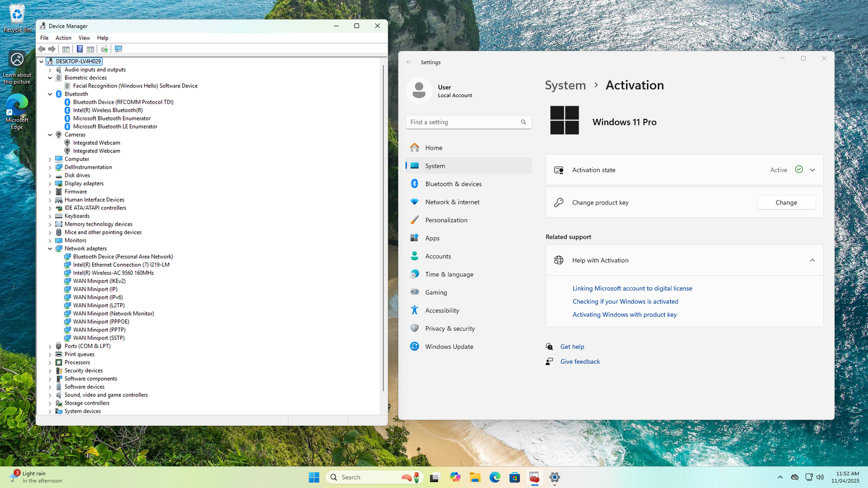The height and width of the screenshot is (488, 868).
Task: Click the search magnifier in Find a setting
Action: [524, 122]
